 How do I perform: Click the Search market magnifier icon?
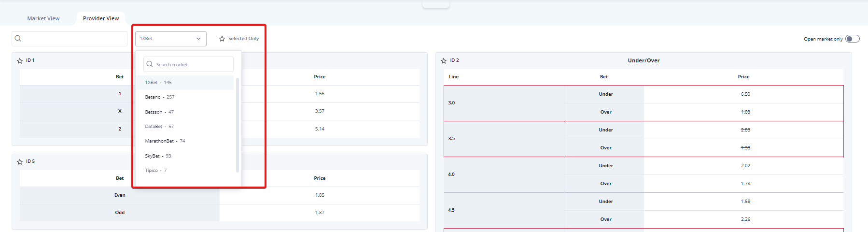[x=150, y=64]
